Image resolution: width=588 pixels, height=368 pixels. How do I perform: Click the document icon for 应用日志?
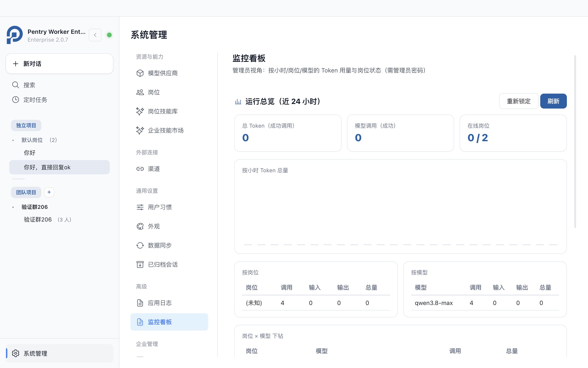[140, 303]
